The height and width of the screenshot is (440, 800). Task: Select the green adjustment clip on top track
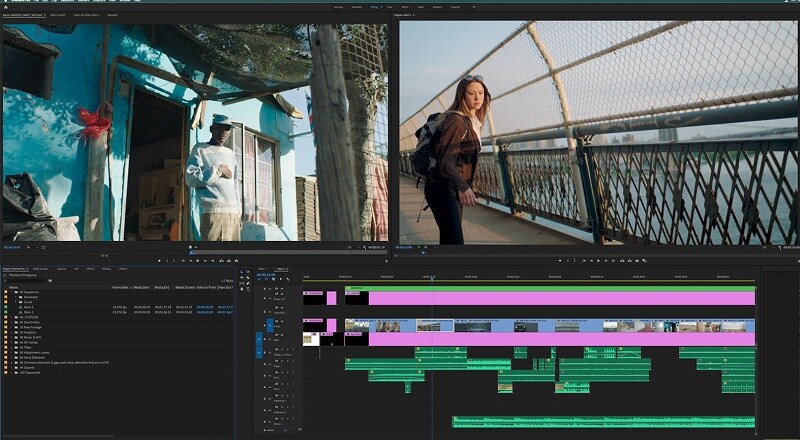click(x=550, y=288)
